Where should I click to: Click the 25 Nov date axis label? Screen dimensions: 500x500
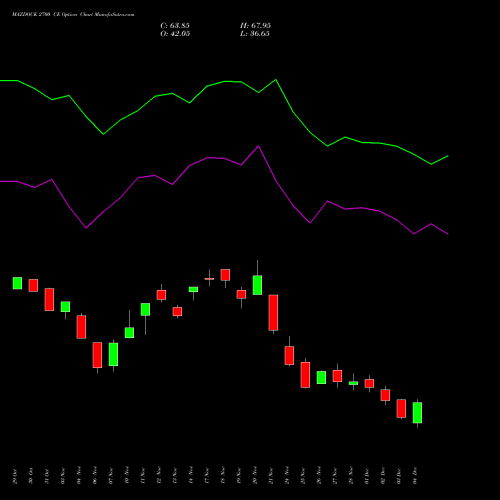(303, 476)
